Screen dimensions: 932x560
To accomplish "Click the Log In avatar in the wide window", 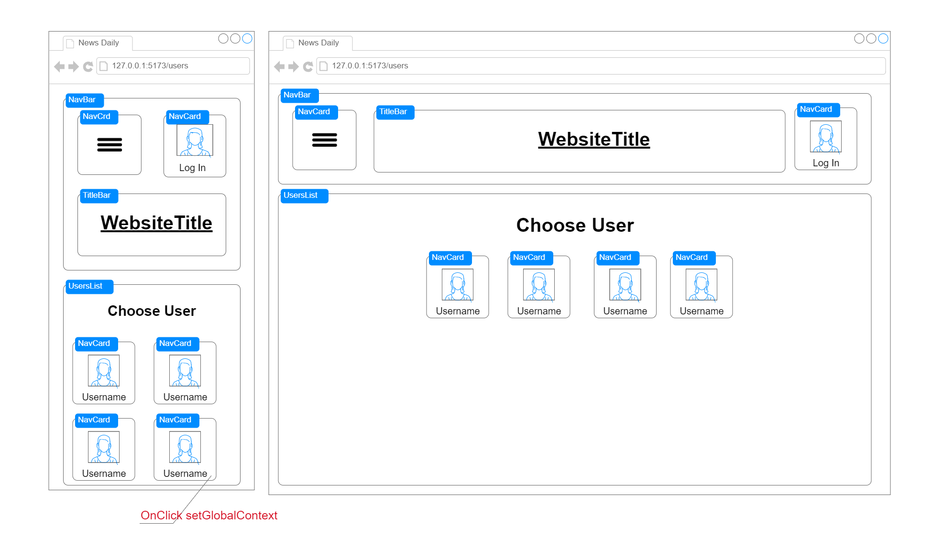I will coord(826,137).
